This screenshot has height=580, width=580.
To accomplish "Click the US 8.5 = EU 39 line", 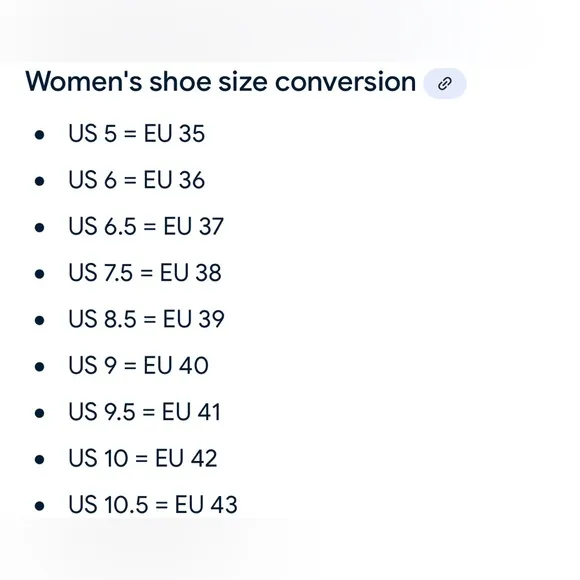I will (146, 319).
